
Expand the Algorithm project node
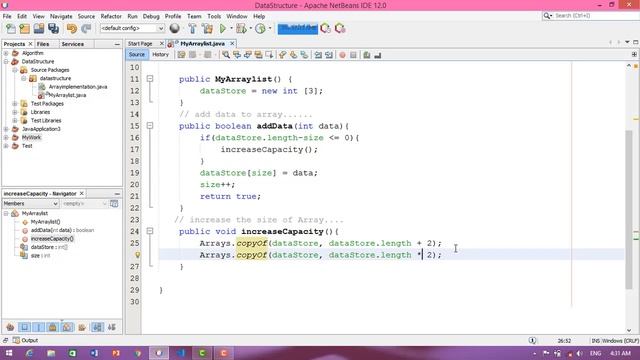(6, 53)
